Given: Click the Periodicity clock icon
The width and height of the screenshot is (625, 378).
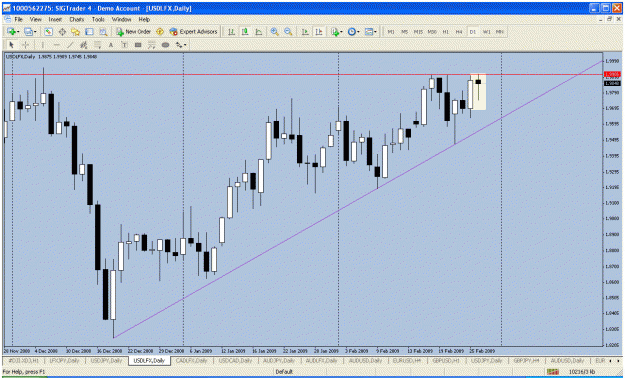Looking at the screenshot, I should point(352,32).
